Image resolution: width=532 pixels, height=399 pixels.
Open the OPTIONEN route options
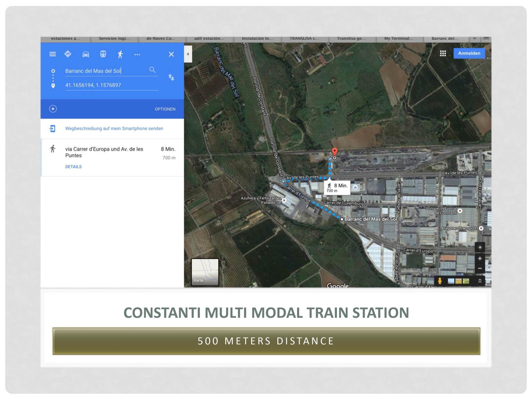click(x=165, y=109)
